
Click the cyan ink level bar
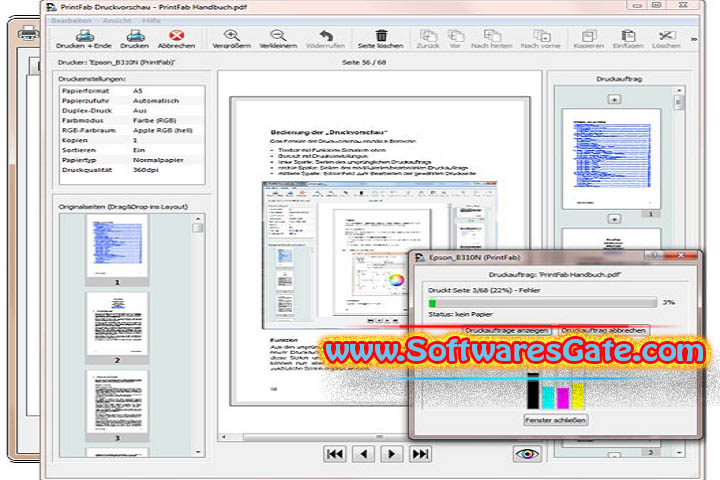coord(548,398)
